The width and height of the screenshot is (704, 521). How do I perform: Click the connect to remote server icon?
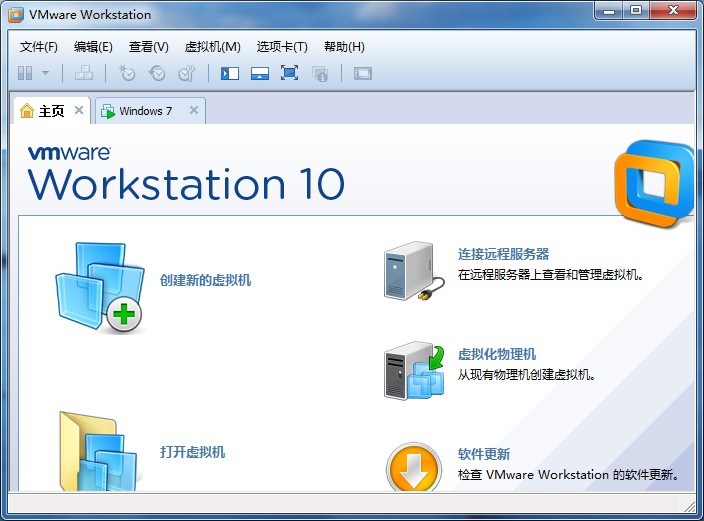coord(410,270)
